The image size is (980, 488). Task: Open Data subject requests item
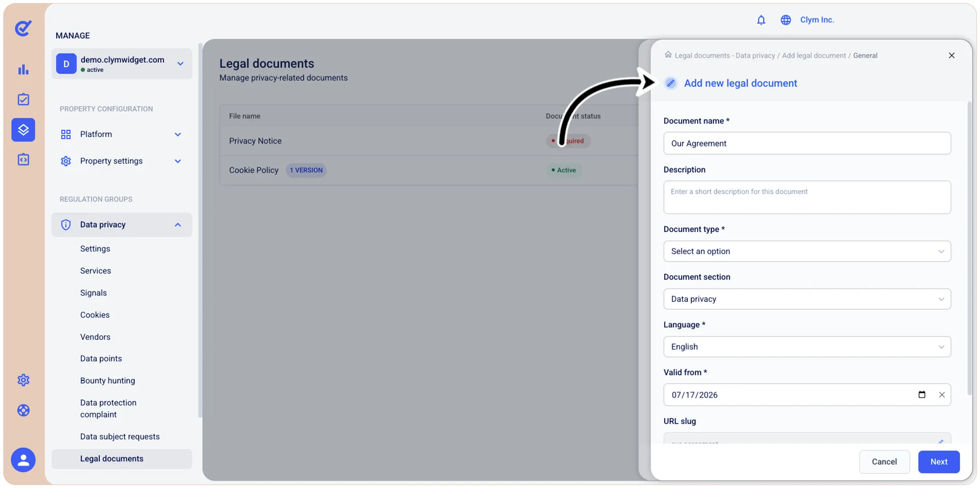(120, 436)
